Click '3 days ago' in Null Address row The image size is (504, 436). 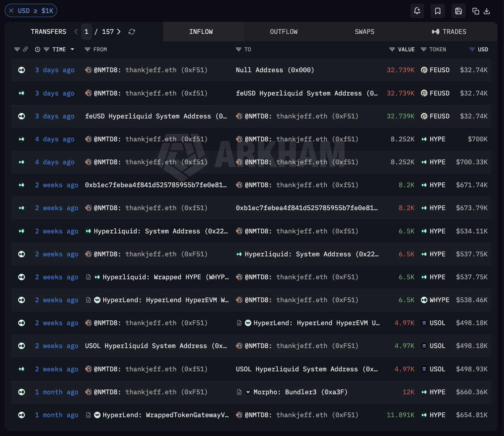pos(55,70)
